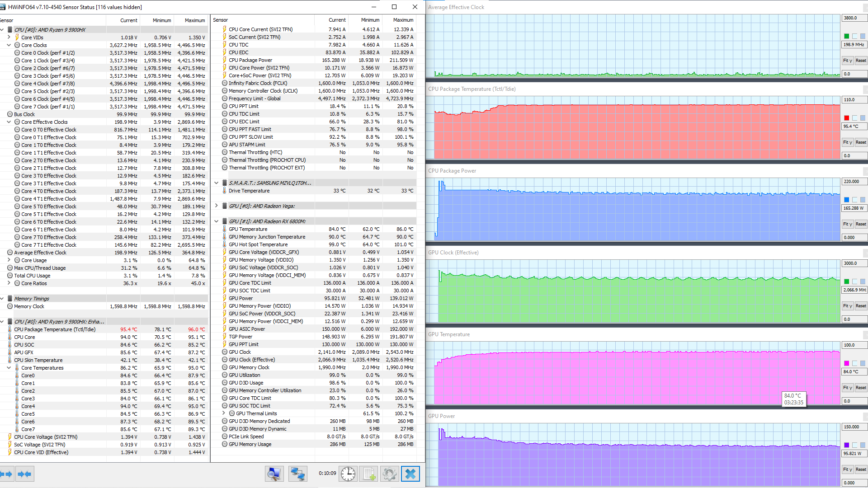Edit the 3800.0 maximum field of Average Effective Clock
Image resolution: width=868 pixels, height=488 pixels.
click(x=854, y=18)
